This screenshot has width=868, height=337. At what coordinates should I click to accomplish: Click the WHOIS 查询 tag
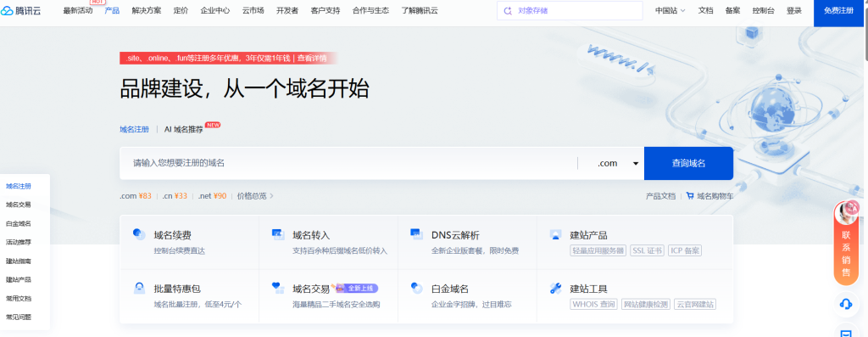click(594, 304)
